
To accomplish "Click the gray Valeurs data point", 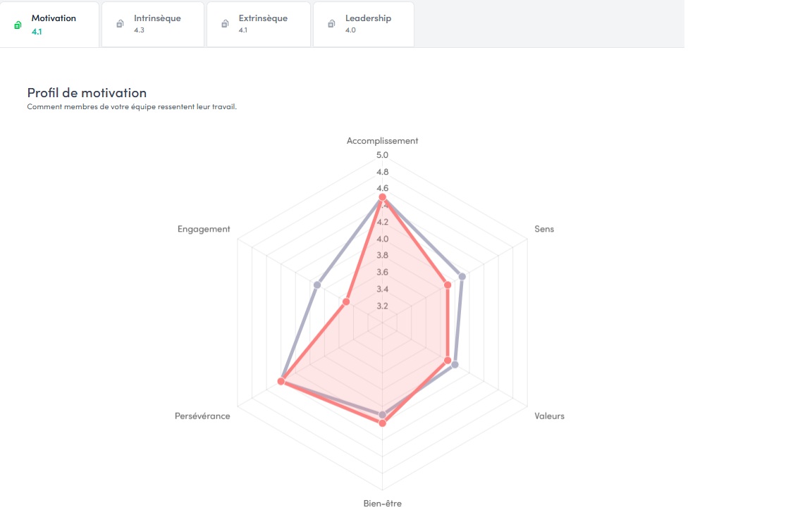I will click(455, 364).
